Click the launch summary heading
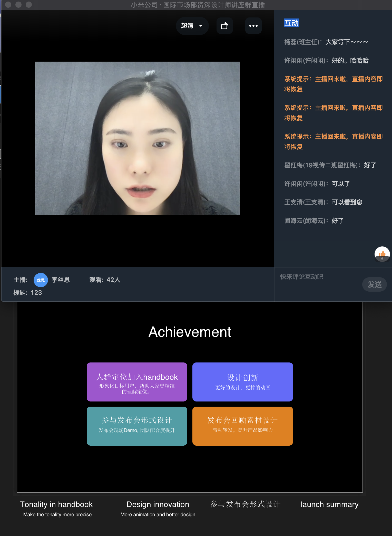This screenshot has width=392, height=536. [x=329, y=504]
